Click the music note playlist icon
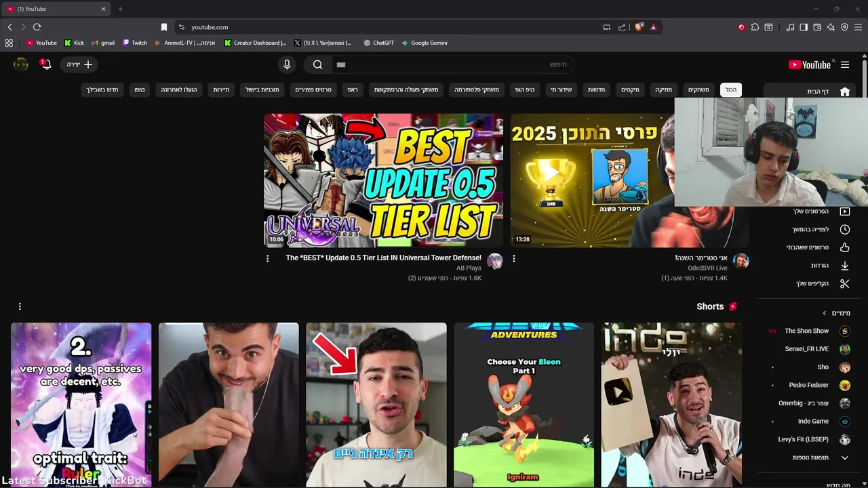Image resolution: width=868 pixels, height=488 pixels. coord(790,27)
